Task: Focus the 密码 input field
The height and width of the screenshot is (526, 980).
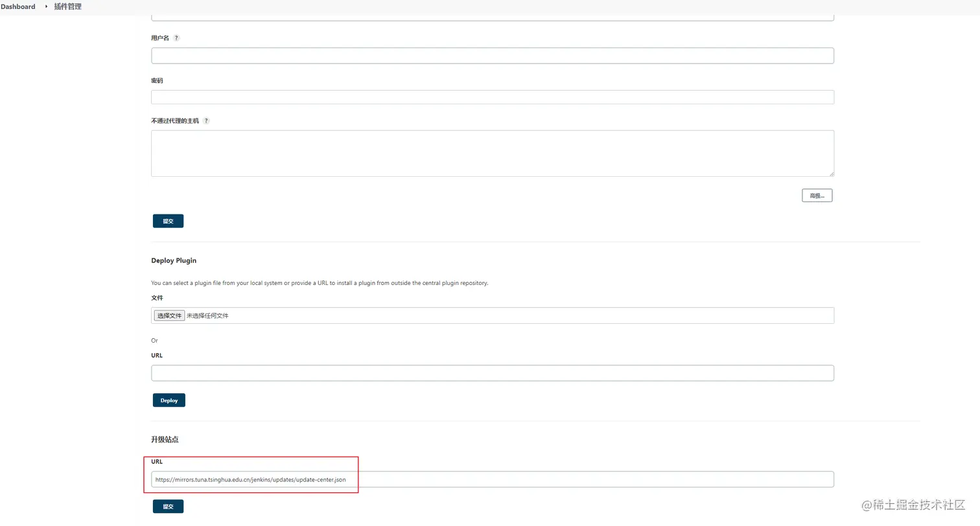Action: click(x=492, y=97)
